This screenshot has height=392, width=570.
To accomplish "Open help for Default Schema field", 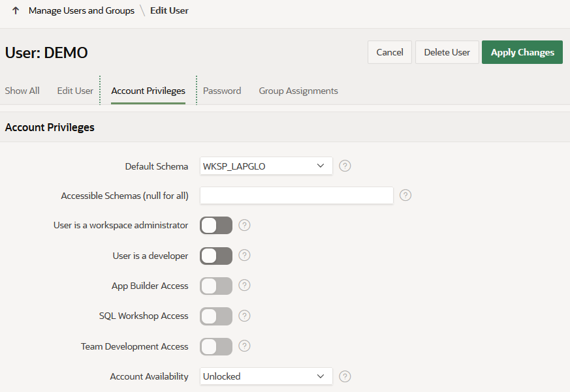I will point(345,166).
